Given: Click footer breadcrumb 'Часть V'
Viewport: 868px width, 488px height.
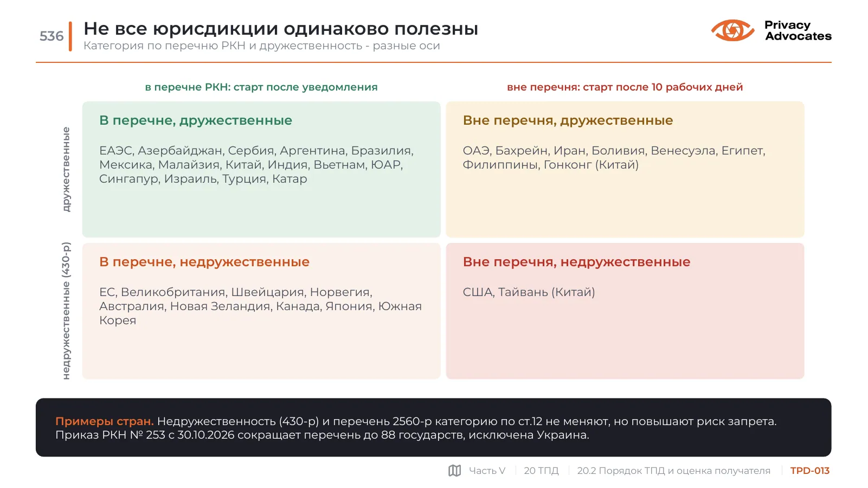Looking at the screenshot, I should 487,471.
